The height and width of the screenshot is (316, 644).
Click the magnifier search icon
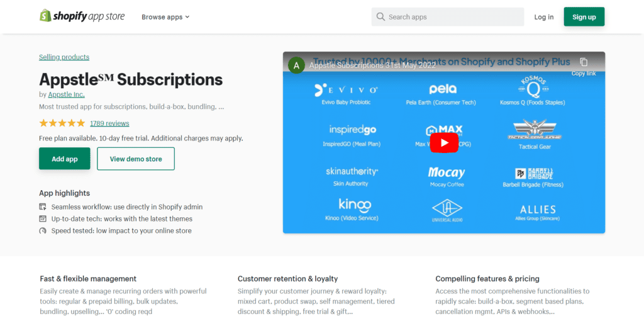380,17
